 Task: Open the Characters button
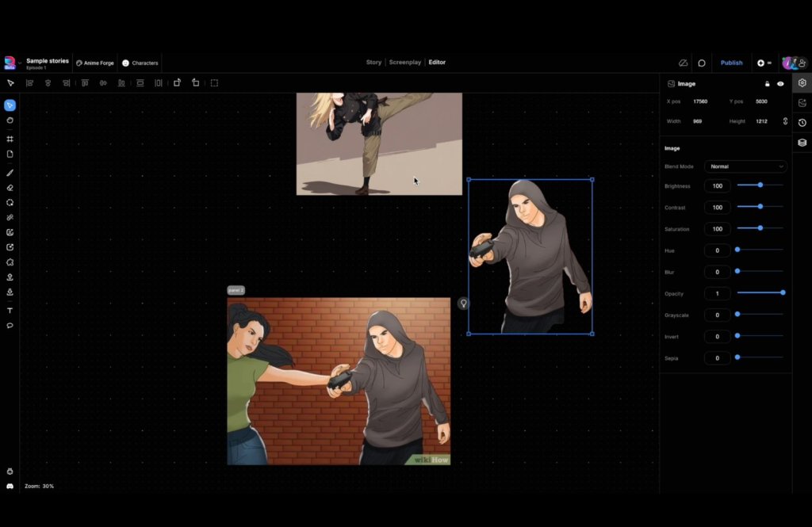(140, 63)
